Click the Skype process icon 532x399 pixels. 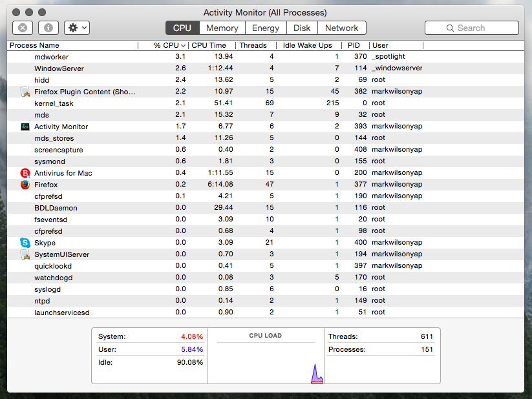click(25, 242)
